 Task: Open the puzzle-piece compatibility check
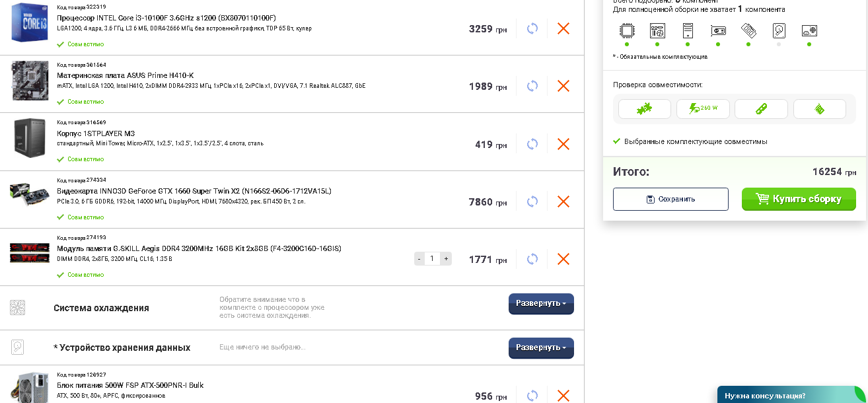[x=644, y=109]
